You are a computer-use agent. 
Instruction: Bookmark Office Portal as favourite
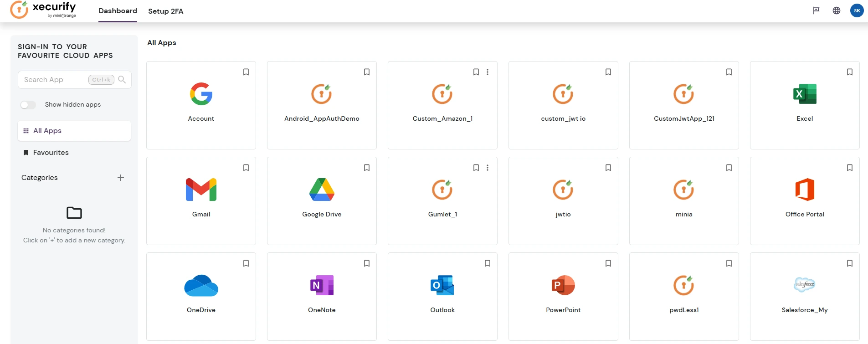[x=850, y=168]
